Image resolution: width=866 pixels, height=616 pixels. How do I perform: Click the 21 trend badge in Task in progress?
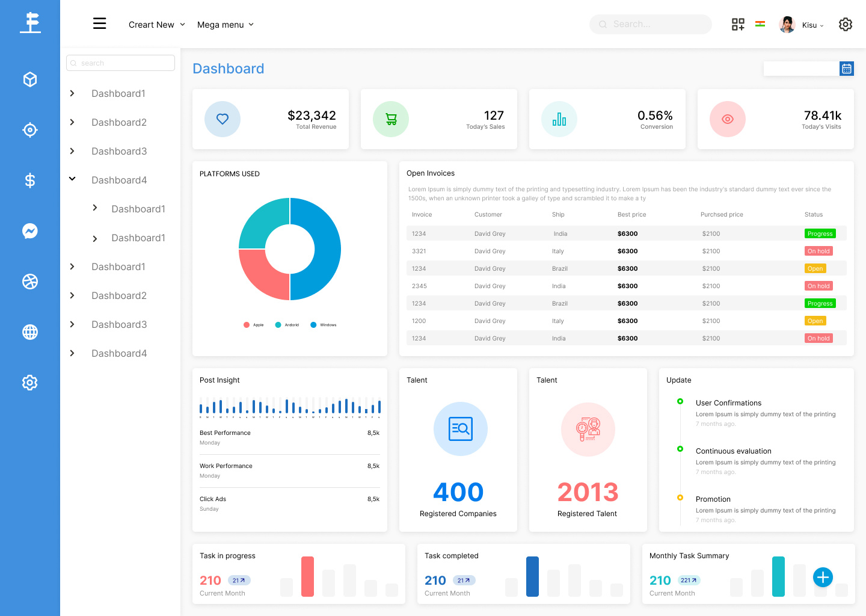(x=239, y=581)
